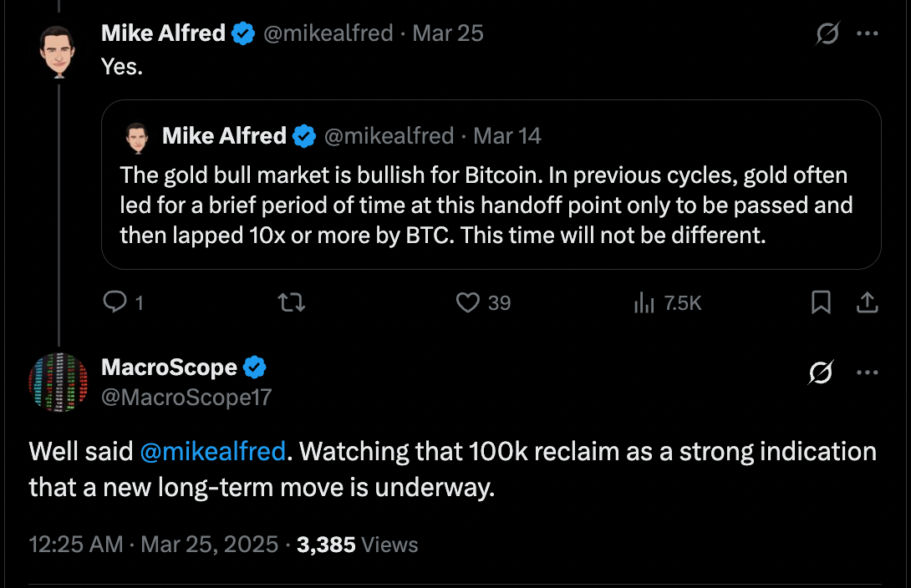Click the Mike Alfred name in top tweet

pos(163,33)
